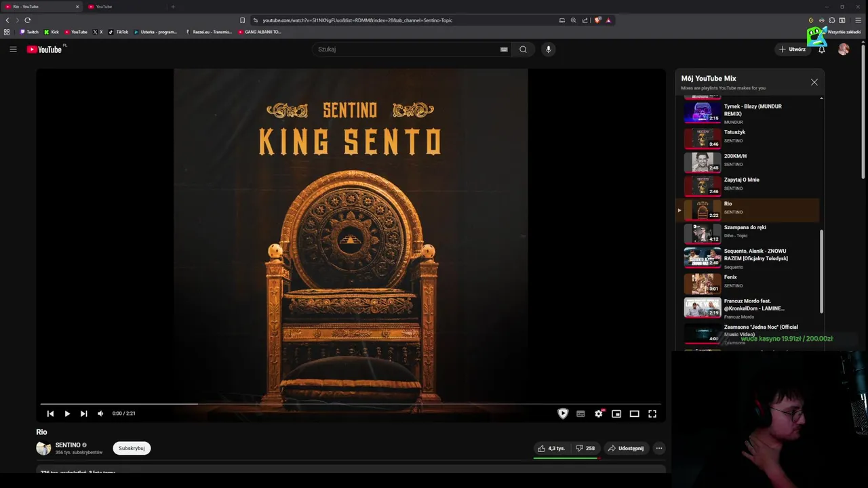
Task: Bookmark this page icon
Action: click(x=242, y=20)
